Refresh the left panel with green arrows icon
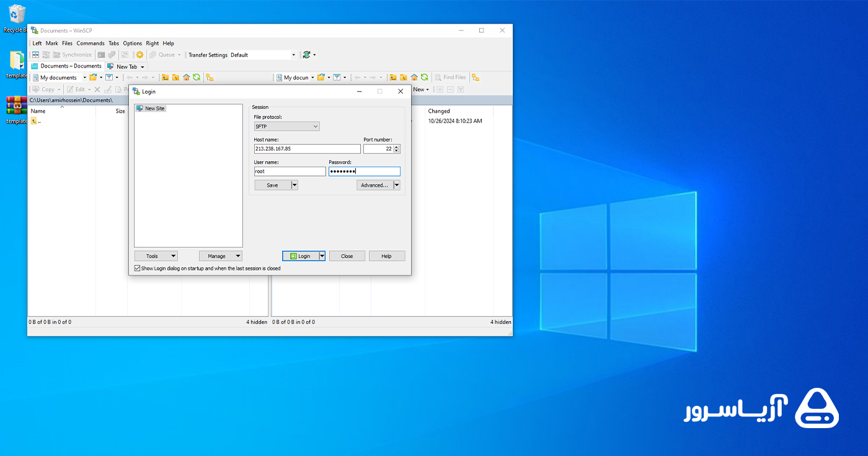 [x=197, y=77]
